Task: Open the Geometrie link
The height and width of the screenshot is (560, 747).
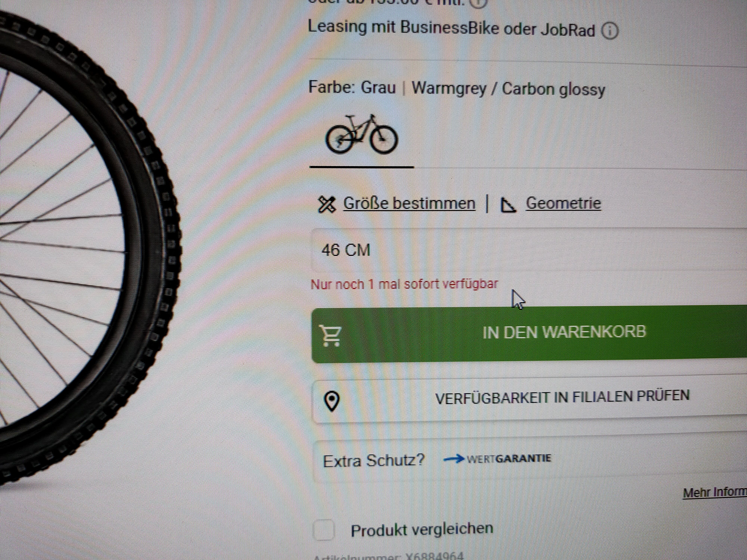Action: [563, 203]
